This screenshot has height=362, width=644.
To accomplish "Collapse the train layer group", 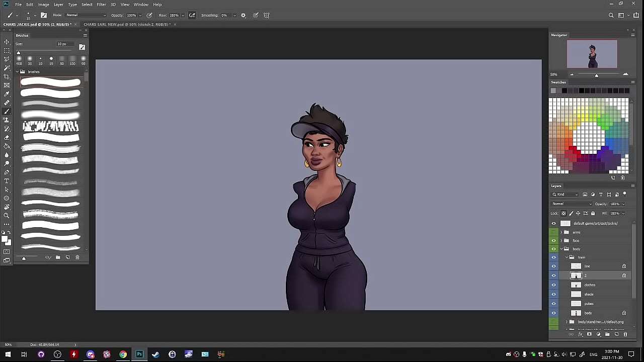I will pos(567,257).
